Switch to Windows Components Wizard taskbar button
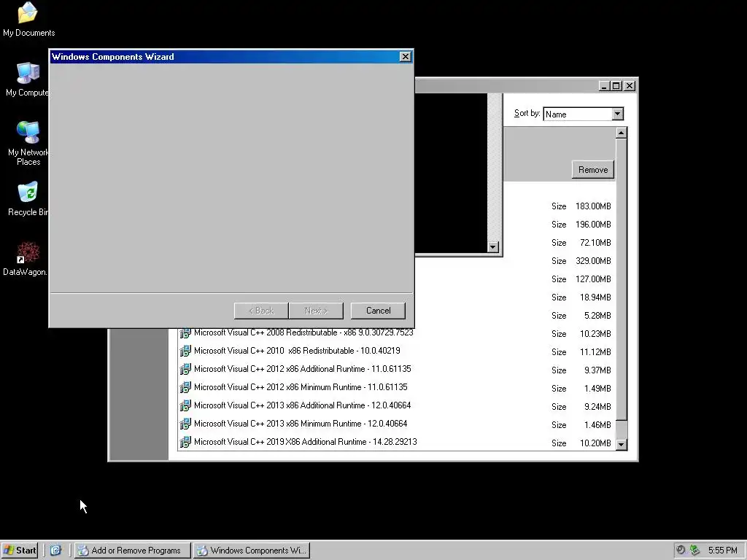Viewport: 747px width, 560px height. pyautogui.click(x=252, y=551)
